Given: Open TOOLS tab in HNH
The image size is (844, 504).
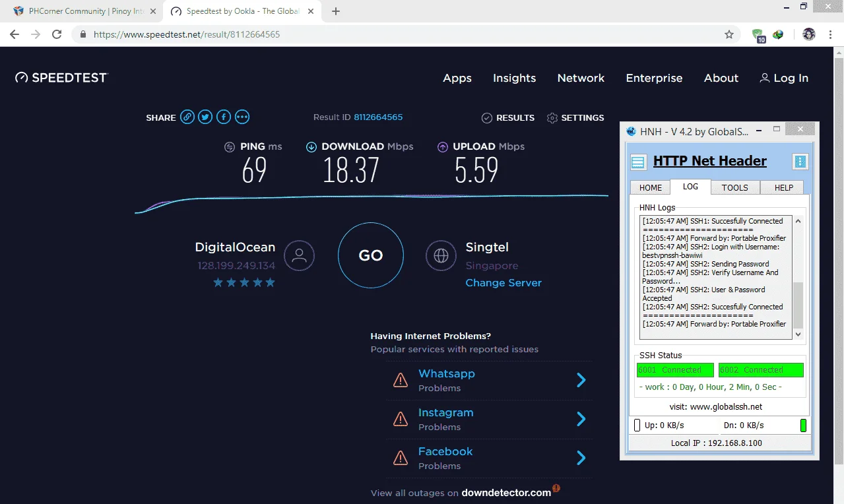Looking at the screenshot, I should coord(734,187).
